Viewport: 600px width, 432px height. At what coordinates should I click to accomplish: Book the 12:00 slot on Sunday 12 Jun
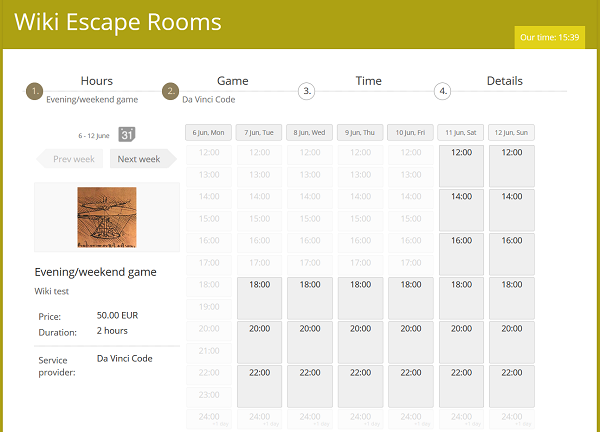512,166
